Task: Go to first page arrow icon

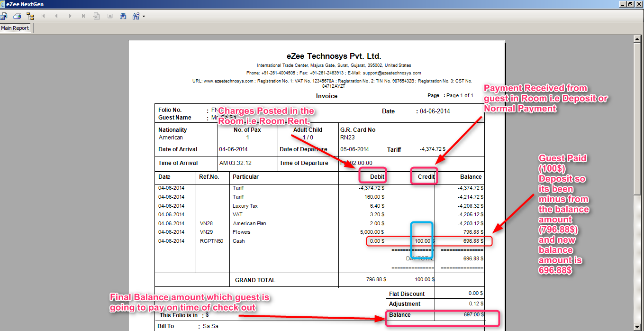Action: (x=43, y=16)
